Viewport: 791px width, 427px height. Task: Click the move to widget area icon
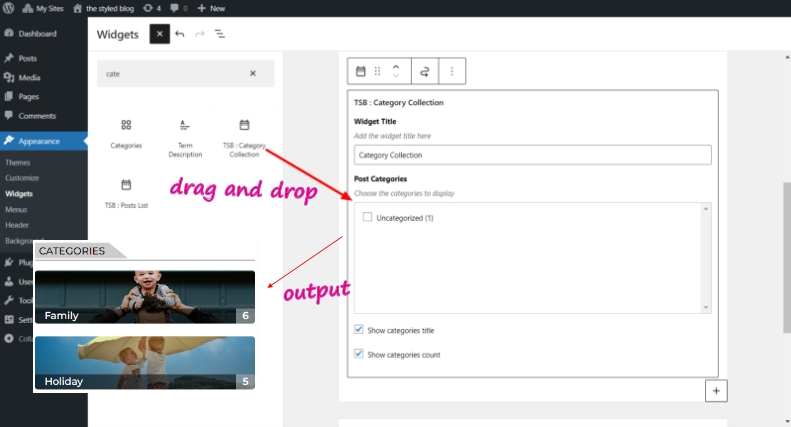(x=424, y=71)
